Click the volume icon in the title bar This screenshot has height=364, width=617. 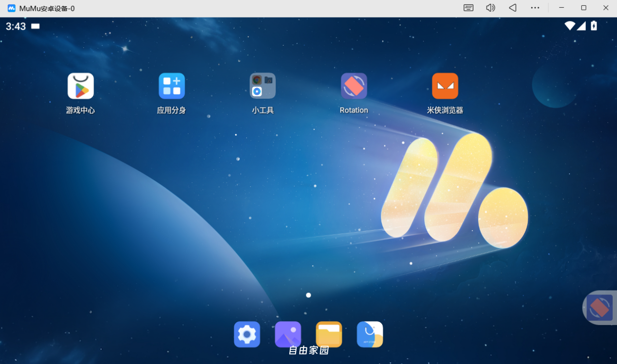[x=490, y=8]
